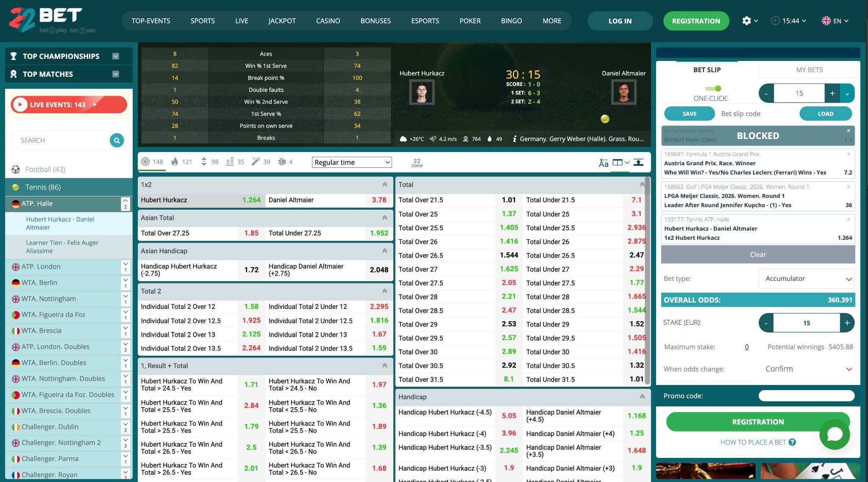Open the Casino menu item
The image size is (868, 482).
[328, 21]
